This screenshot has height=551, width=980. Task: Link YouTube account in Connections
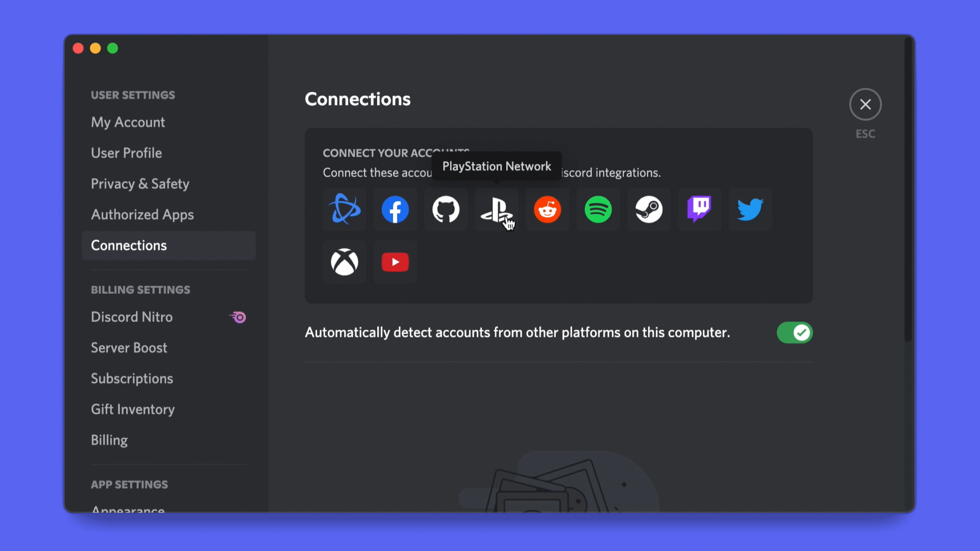[x=395, y=262]
